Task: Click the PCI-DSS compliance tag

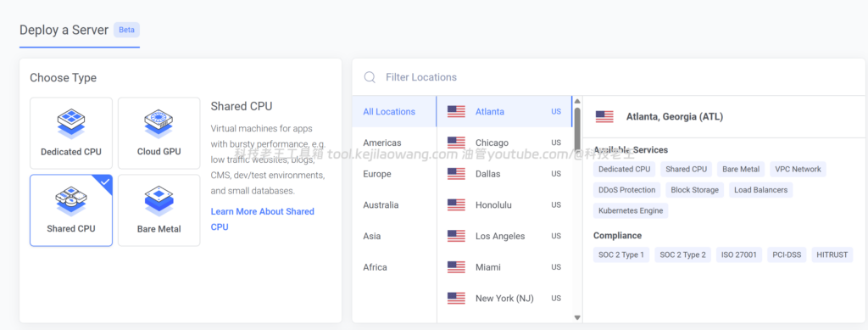Action: 787,255
